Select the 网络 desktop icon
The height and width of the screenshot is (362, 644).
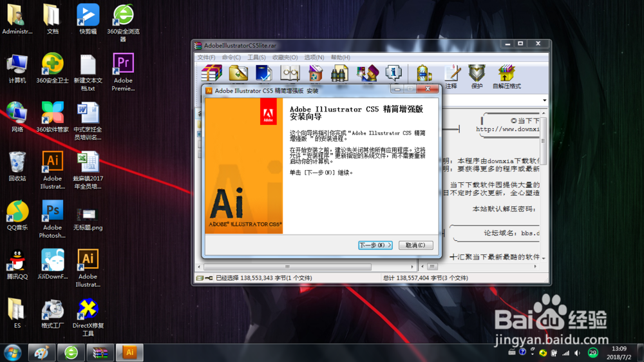(x=17, y=117)
